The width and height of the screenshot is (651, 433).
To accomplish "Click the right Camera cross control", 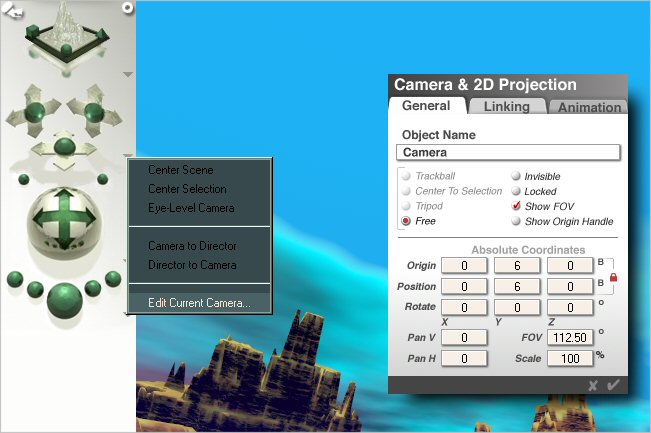I will tap(94, 111).
